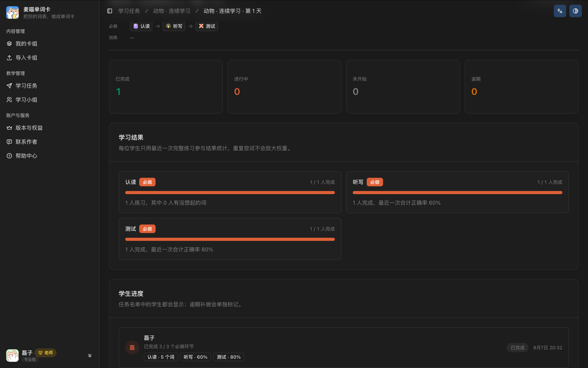Click the purple 认读 card icon
The width and height of the screenshot is (588, 368).
[136, 26]
